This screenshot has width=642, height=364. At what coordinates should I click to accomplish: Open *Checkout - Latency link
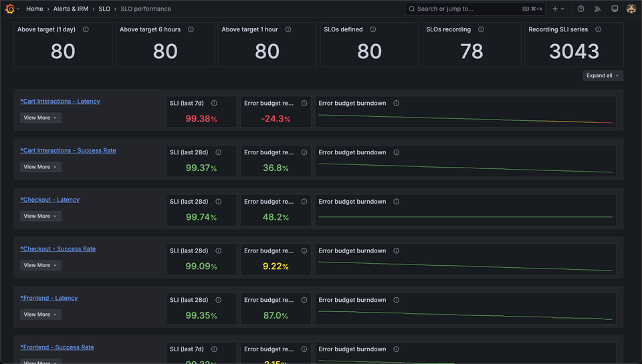tap(50, 200)
